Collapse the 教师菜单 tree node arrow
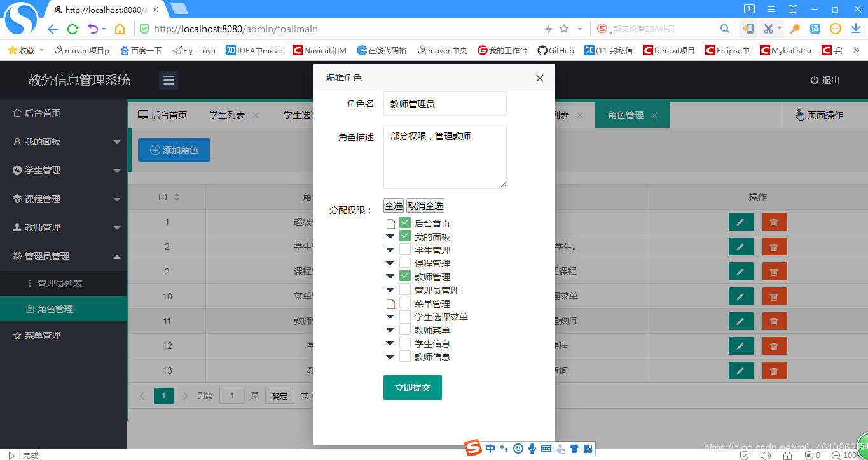Screen dimensions: 868x460 (x=390, y=330)
